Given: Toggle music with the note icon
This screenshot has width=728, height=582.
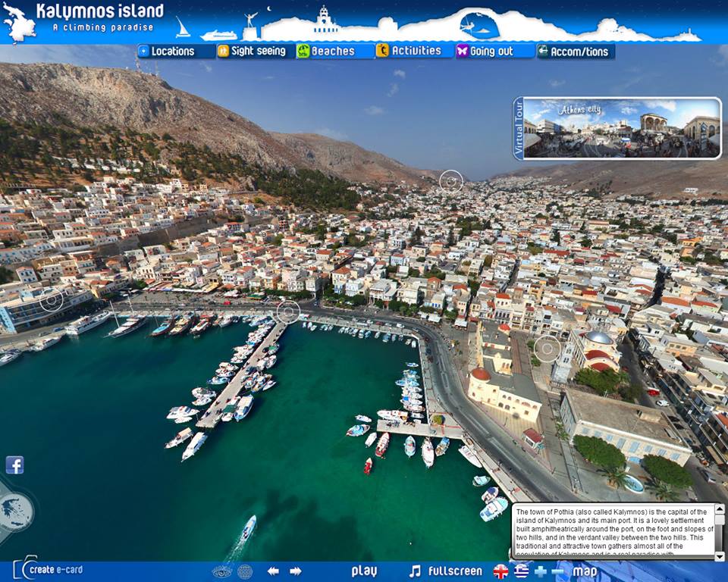Looking at the screenshot, I should click(415, 571).
